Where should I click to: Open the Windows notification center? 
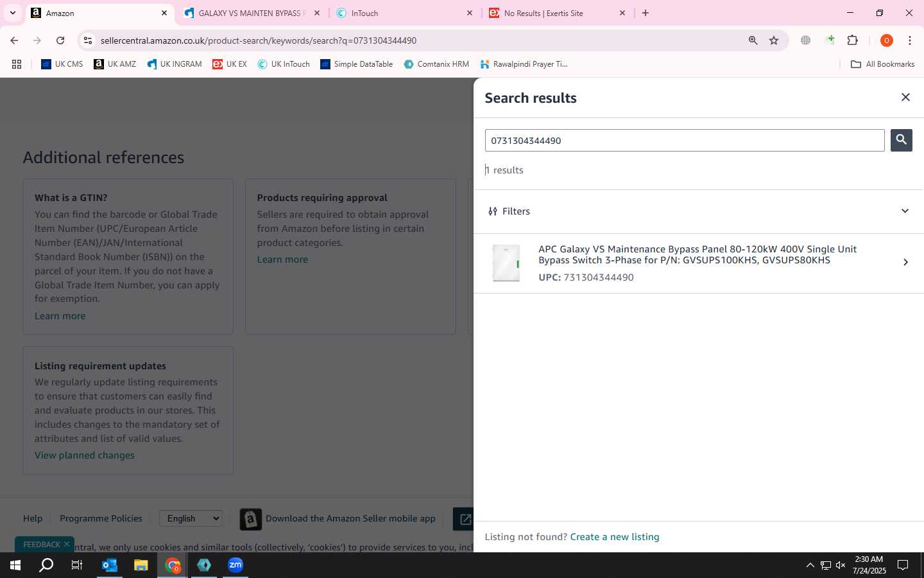pos(902,565)
